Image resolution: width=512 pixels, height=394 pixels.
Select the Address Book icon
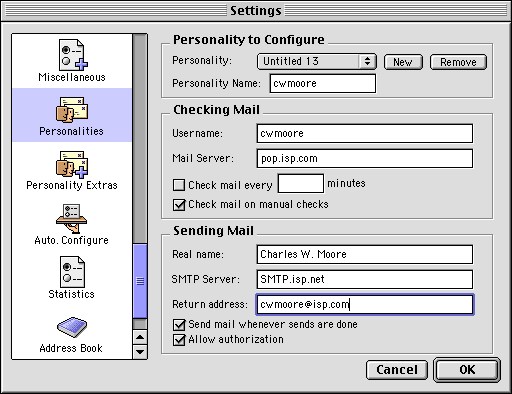72,327
